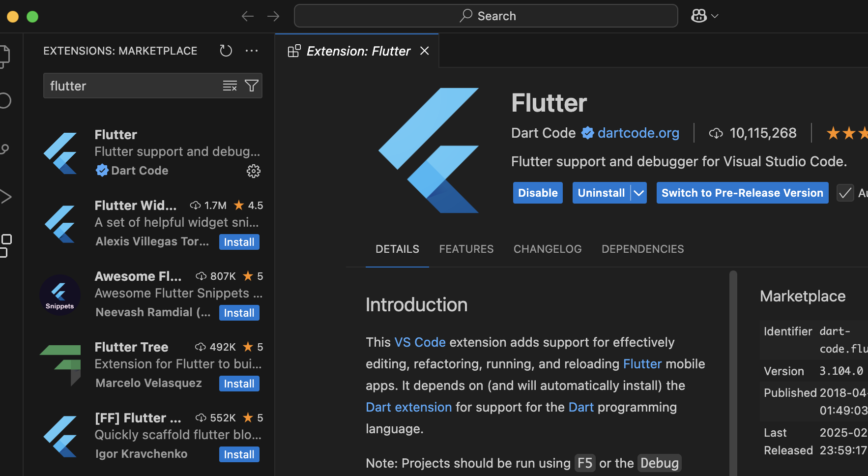Viewport: 868px width, 476px height.
Task: Click the Awesome Flutter Snippets extension icon
Action: click(x=60, y=295)
